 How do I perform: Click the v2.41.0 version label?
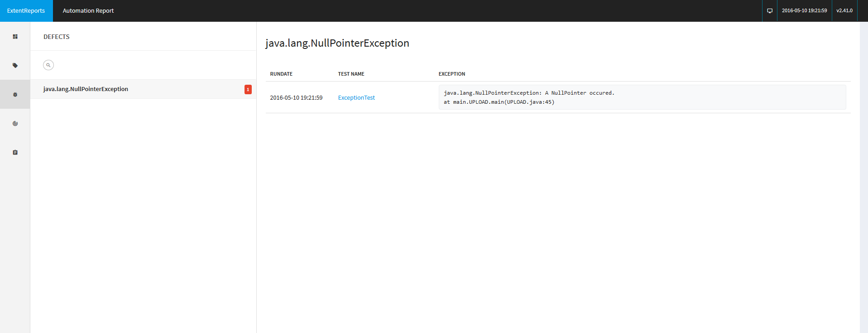point(844,10)
